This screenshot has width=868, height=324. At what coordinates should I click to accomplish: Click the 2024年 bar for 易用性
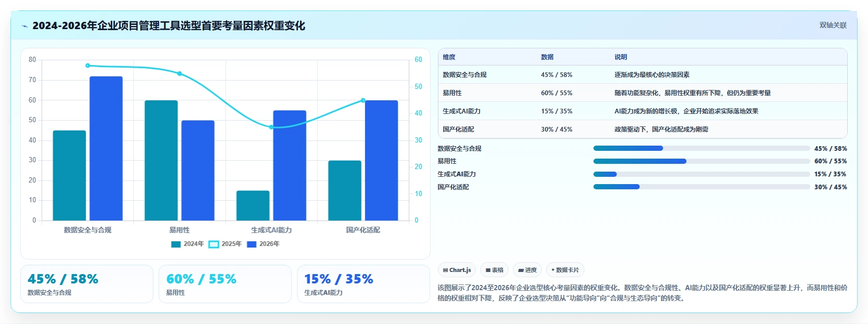(x=161, y=160)
